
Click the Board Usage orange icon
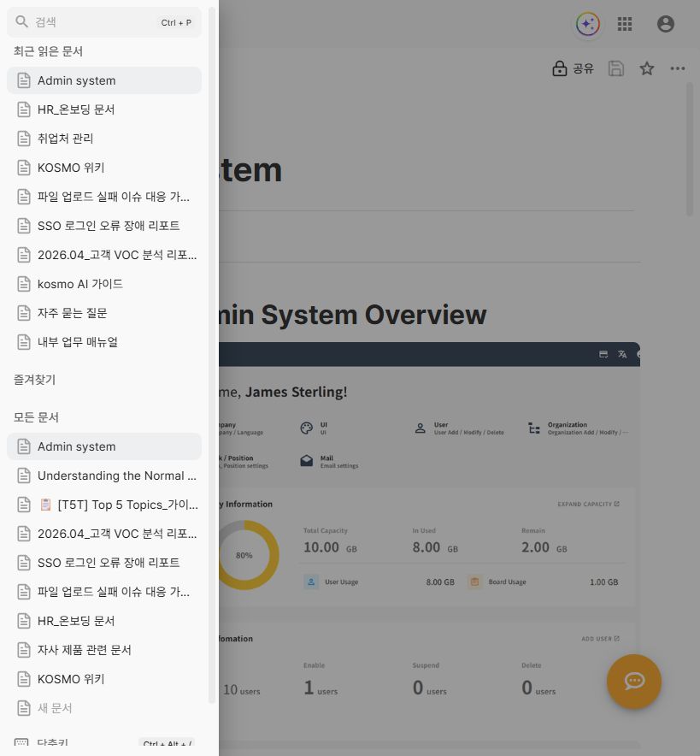click(474, 582)
